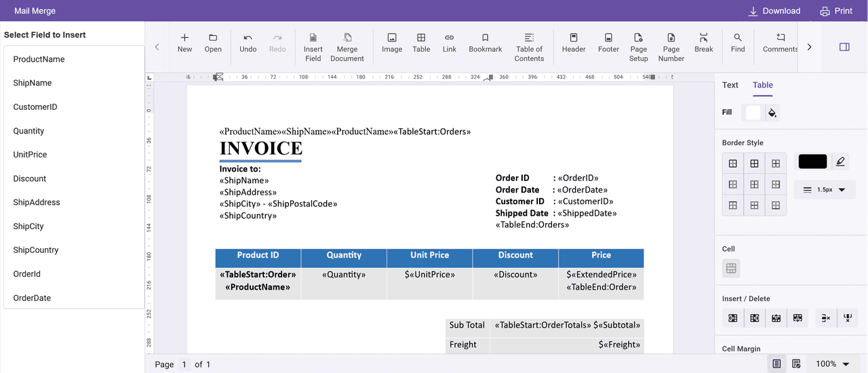Switch to web layout view in status bar
Screen dimensions: 868x373
click(796, 364)
